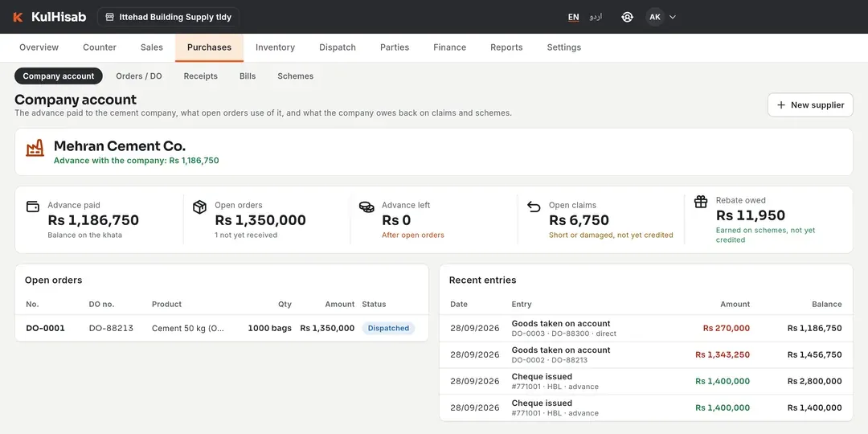Image resolution: width=868 pixels, height=434 pixels.
Task: Click the Rs 1,343,250 amount
Action: pyautogui.click(x=723, y=355)
